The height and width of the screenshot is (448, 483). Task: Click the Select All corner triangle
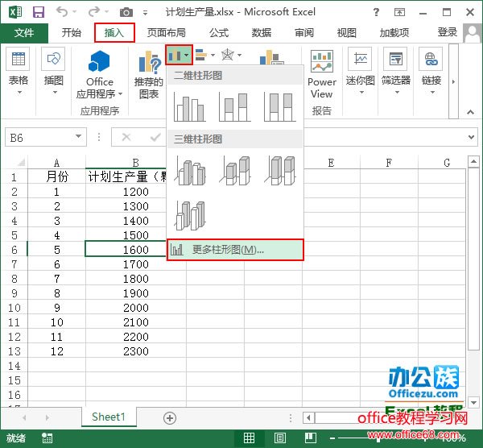[20, 162]
